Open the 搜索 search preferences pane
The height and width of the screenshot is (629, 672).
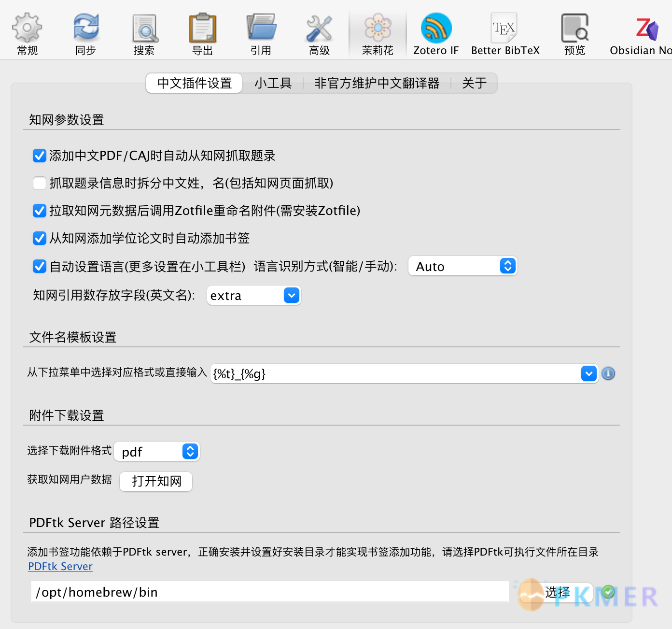pyautogui.click(x=144, y=34)
